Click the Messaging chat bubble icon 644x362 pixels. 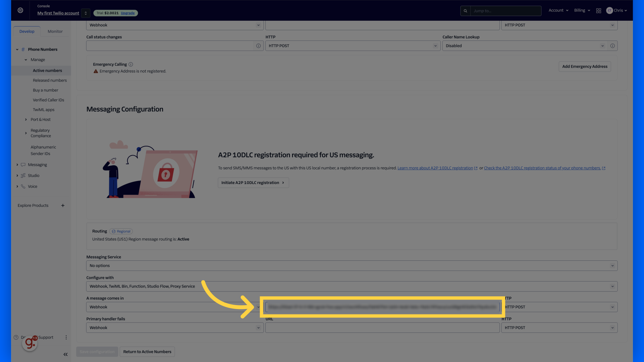(23, 165)
